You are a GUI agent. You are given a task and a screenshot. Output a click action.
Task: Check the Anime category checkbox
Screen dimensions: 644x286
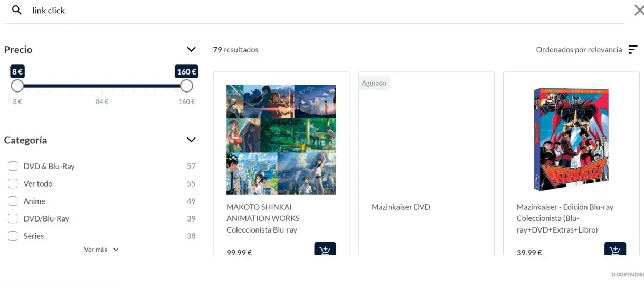pos(13,201)
